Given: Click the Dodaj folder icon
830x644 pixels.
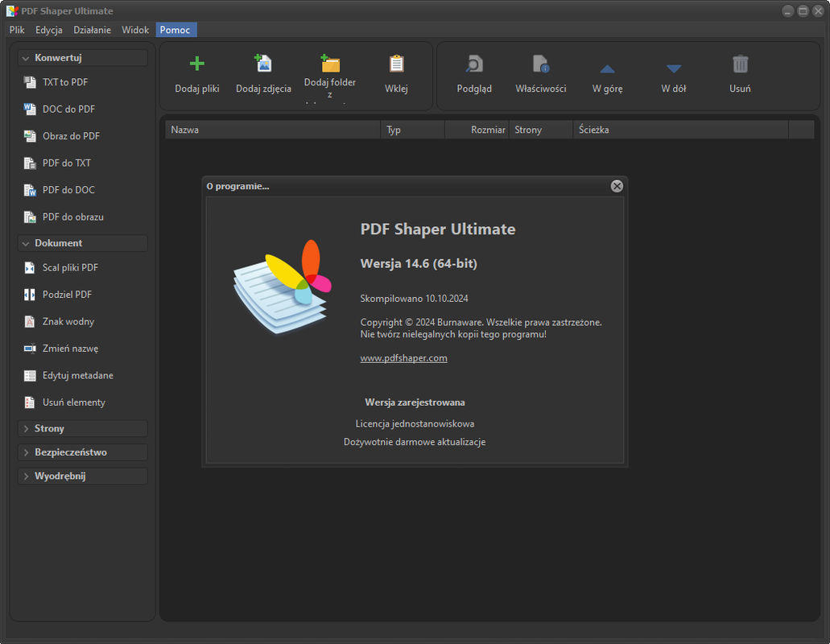Looking at the screenshot, I should click(x=330, y=64).
